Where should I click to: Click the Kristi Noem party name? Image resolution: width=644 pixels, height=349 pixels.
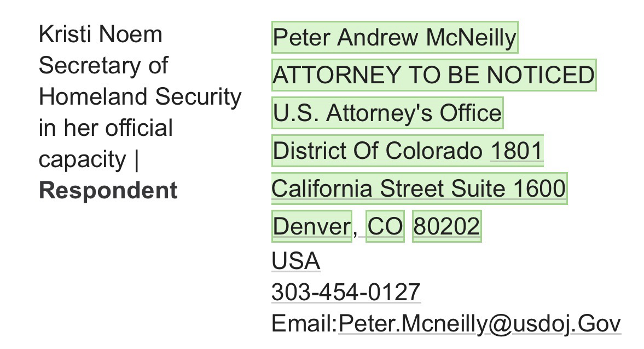101,35
